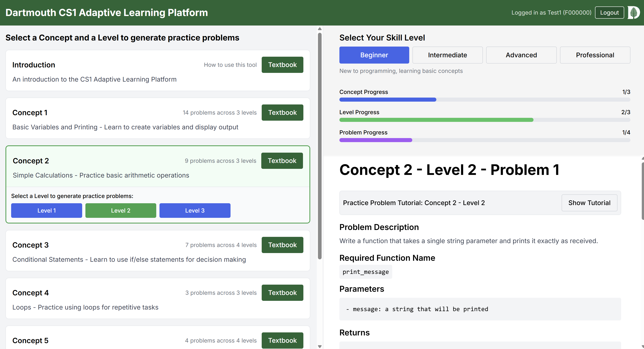Show the Concept 2 Level 2 tutorial
Image resolution: width=644 pixels, height=349 pixels.
(589, 203)
